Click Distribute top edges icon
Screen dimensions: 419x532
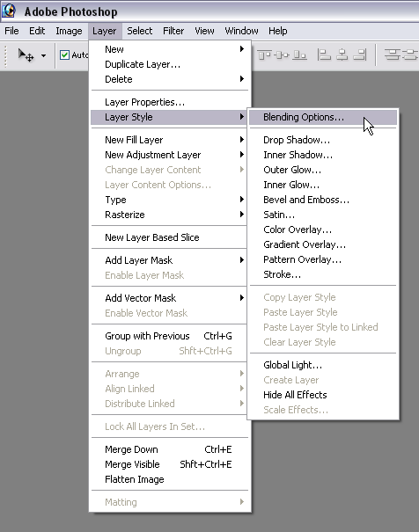click(393, 55)
